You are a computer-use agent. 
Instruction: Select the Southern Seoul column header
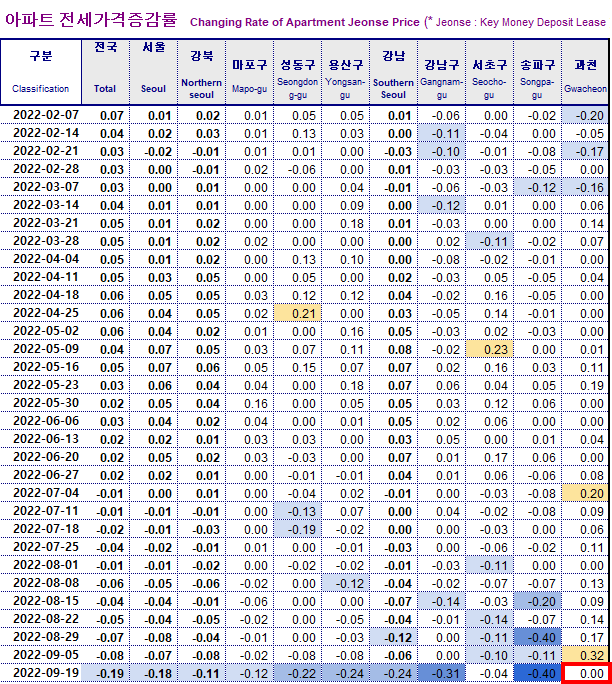tap(393, 72)
